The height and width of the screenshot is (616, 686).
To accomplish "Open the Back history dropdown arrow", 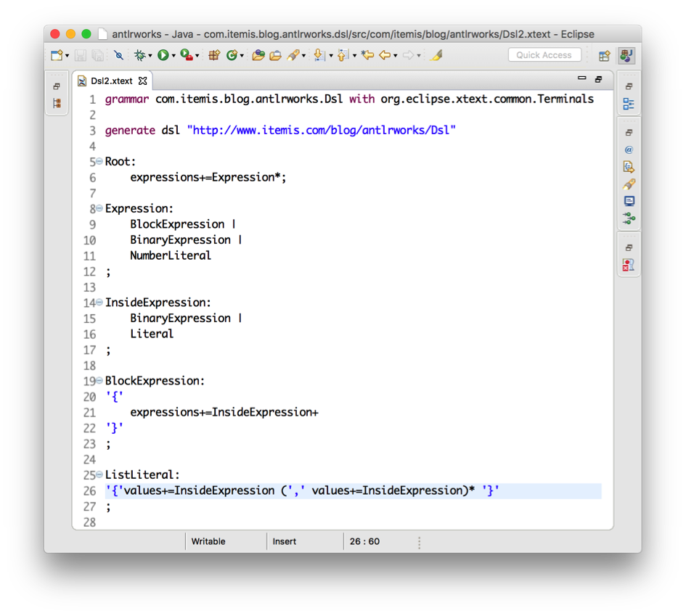I will click(396, 56).
